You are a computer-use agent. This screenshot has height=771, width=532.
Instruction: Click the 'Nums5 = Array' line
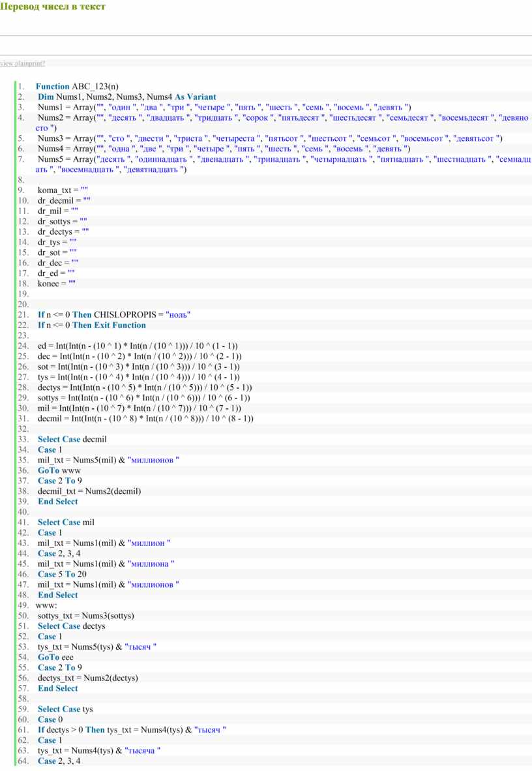pyautogui.click(x=283, y=165)
